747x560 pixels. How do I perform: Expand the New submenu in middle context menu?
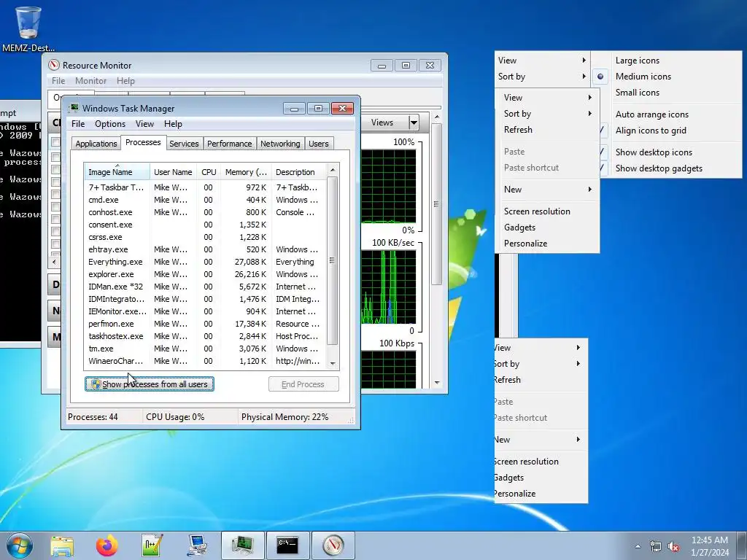pos(548,190)
